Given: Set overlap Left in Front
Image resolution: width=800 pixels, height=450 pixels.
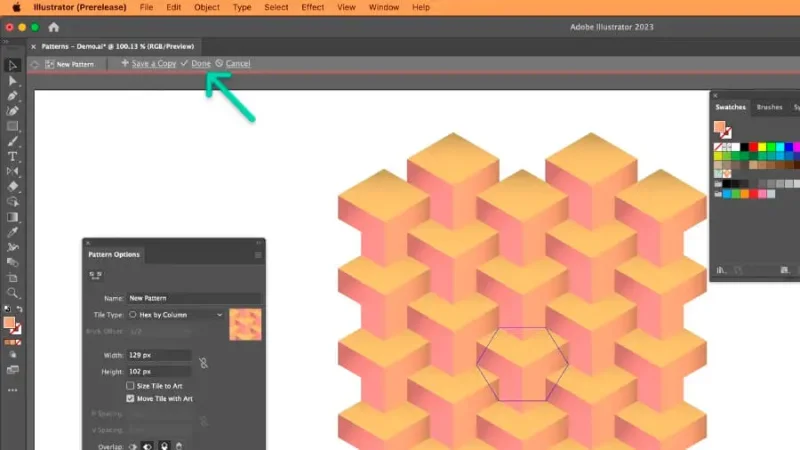Looking at the screenshot, I should (133, 446).
